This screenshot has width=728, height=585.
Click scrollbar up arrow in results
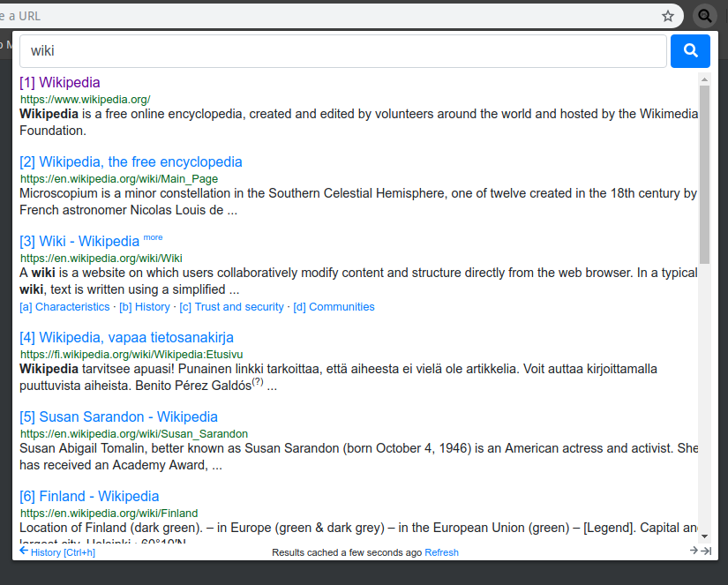pyautogui.click(x=704, y=80)
